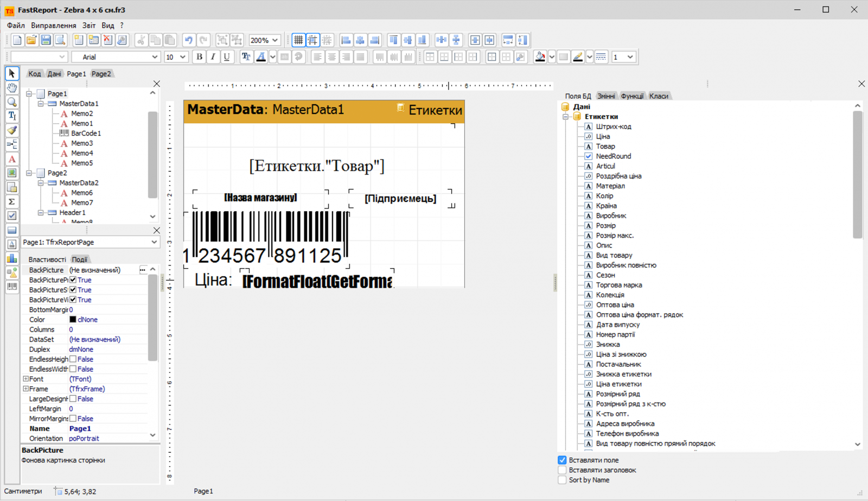Open report preview with the magnifier icon
The height and width of the screenshot is (501, 868).
[x=60, y=39]
